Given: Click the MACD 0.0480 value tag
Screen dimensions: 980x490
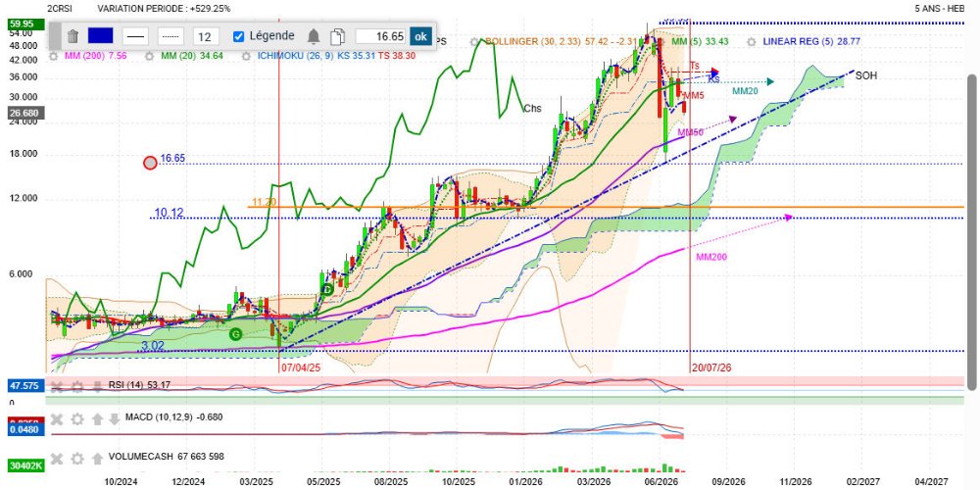Looking at the screenshot, I should pyautogui.click(x=25, y=429).
